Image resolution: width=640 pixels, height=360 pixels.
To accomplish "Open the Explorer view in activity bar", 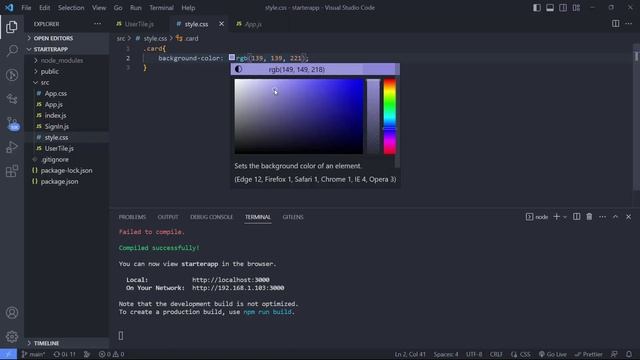I will point(12,27).
